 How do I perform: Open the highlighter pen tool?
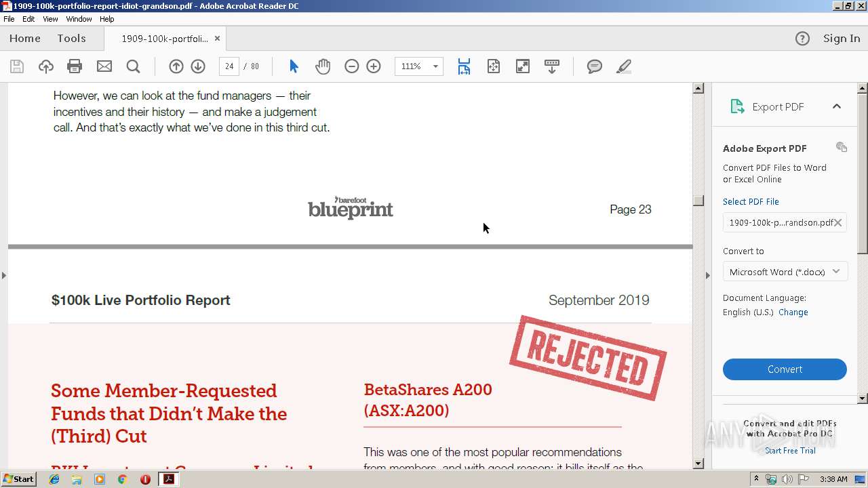point(624,66)
